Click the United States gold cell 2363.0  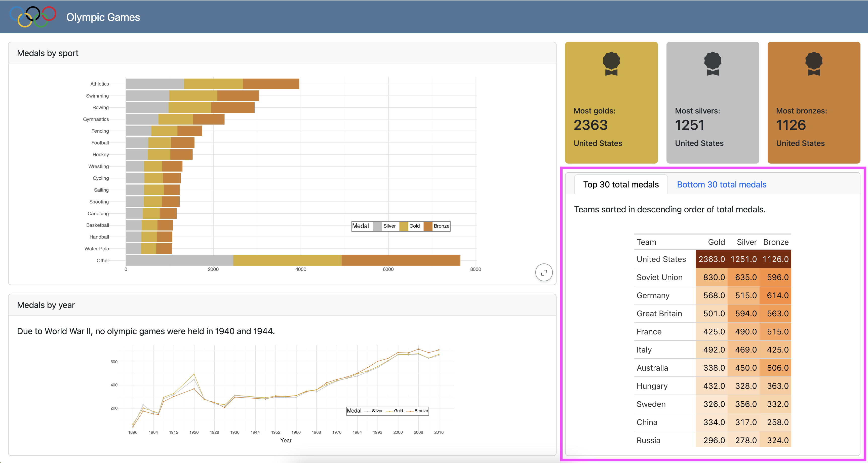[711, 259]
